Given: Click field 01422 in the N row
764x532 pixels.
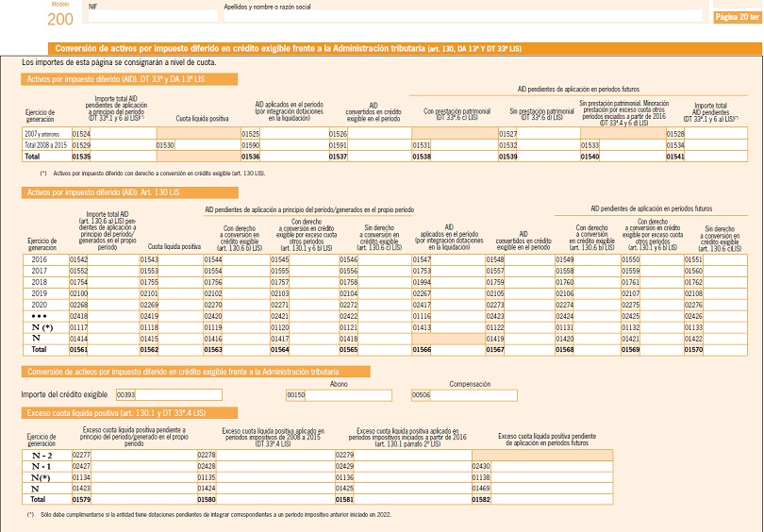Looking at the screenshot, I should (725, 339).
